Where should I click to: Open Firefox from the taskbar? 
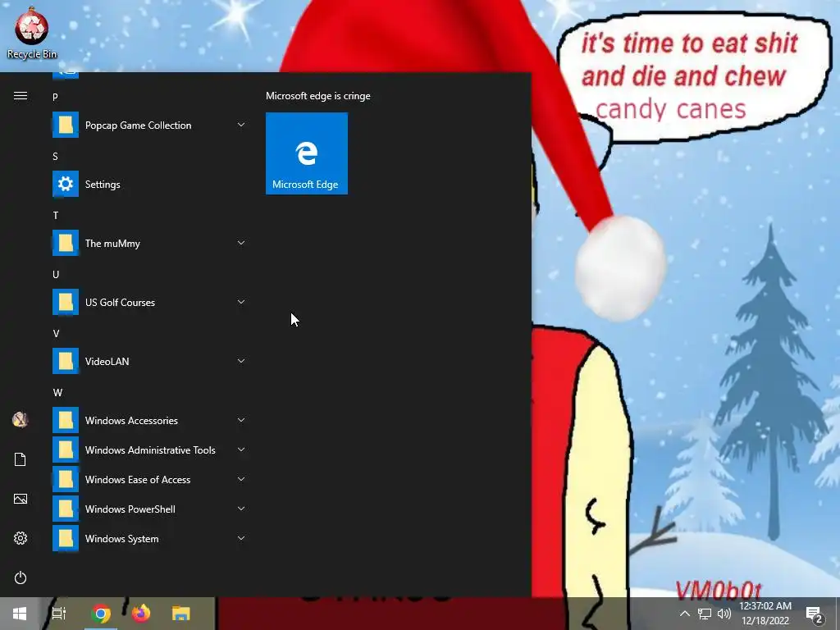141,614
